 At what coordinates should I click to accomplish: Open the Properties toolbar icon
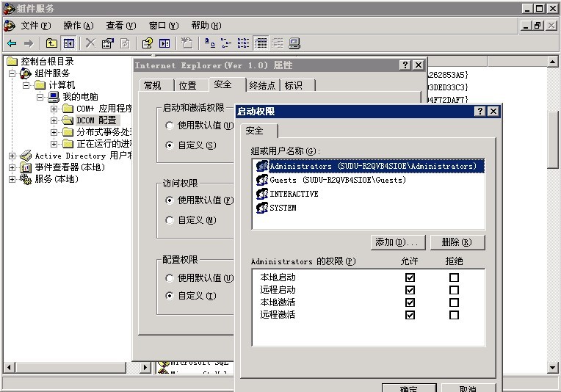tap(108, 43)
